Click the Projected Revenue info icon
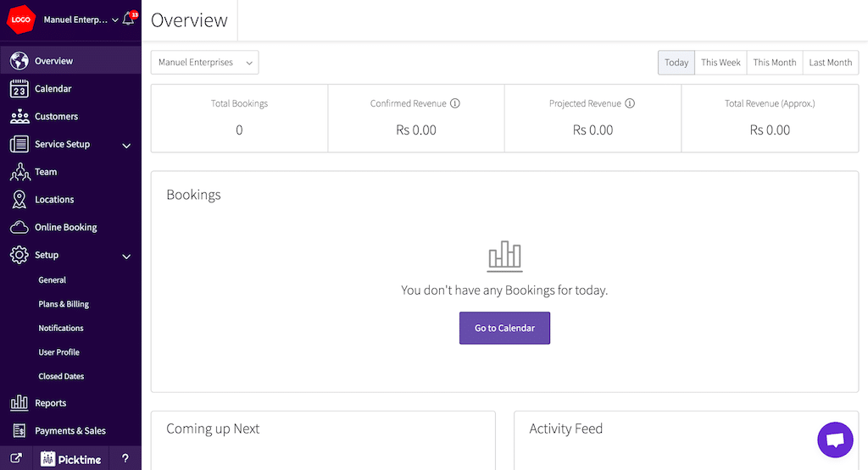 tap(630, 103)
